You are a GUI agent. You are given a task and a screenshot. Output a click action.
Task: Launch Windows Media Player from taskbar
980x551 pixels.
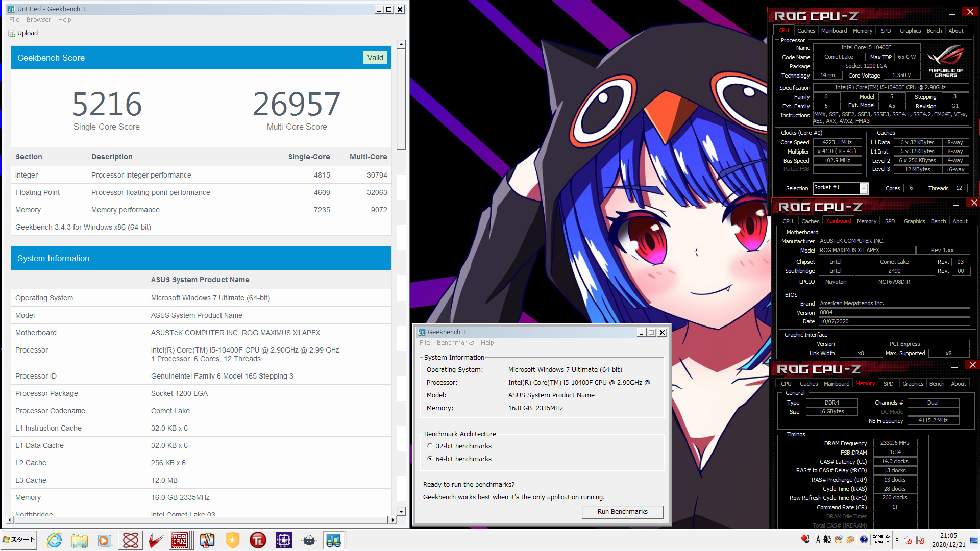tap(105, 540)
